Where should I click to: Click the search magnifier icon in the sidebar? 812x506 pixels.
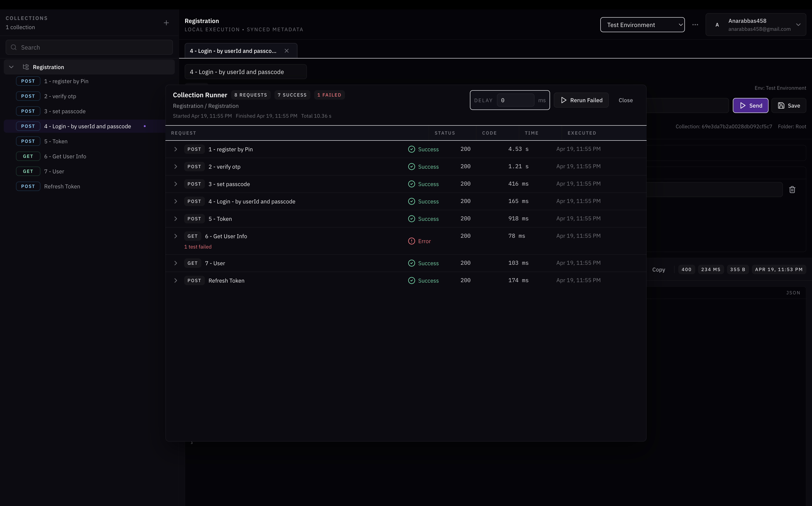(14, 47)
